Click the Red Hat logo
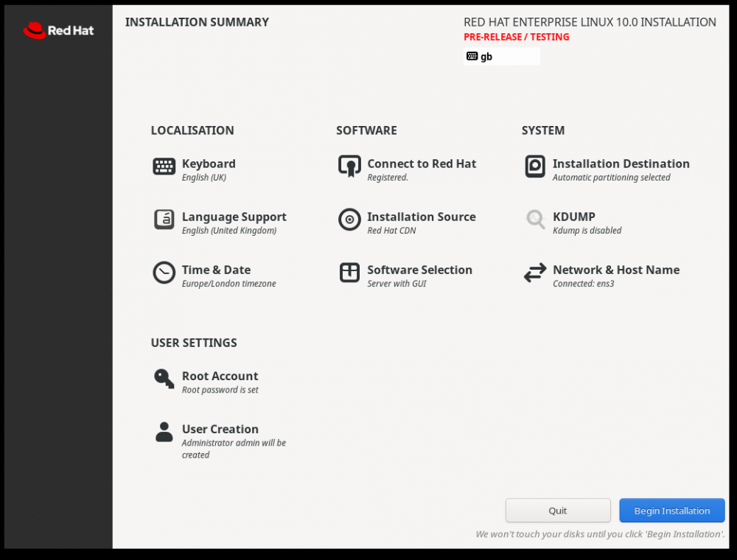737x560 pixels. [58, 30]
